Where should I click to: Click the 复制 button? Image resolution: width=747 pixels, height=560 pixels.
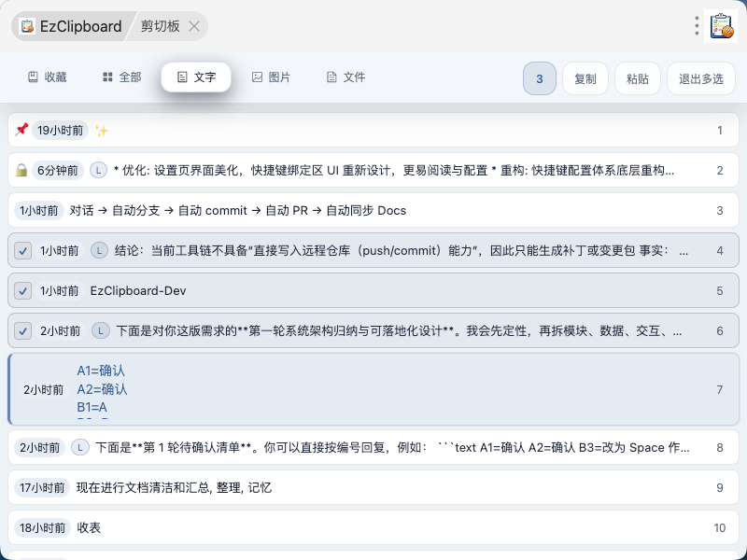(x=585, y=78)
